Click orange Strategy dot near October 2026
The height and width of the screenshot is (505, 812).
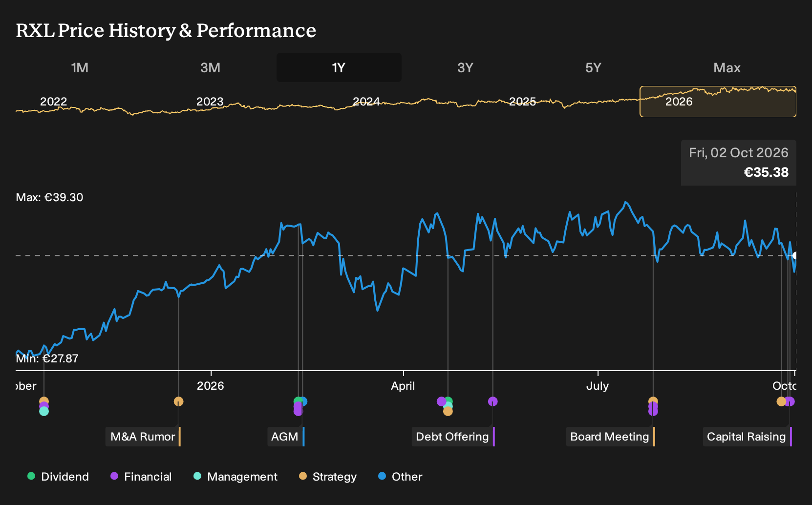[x=781, y=401]
